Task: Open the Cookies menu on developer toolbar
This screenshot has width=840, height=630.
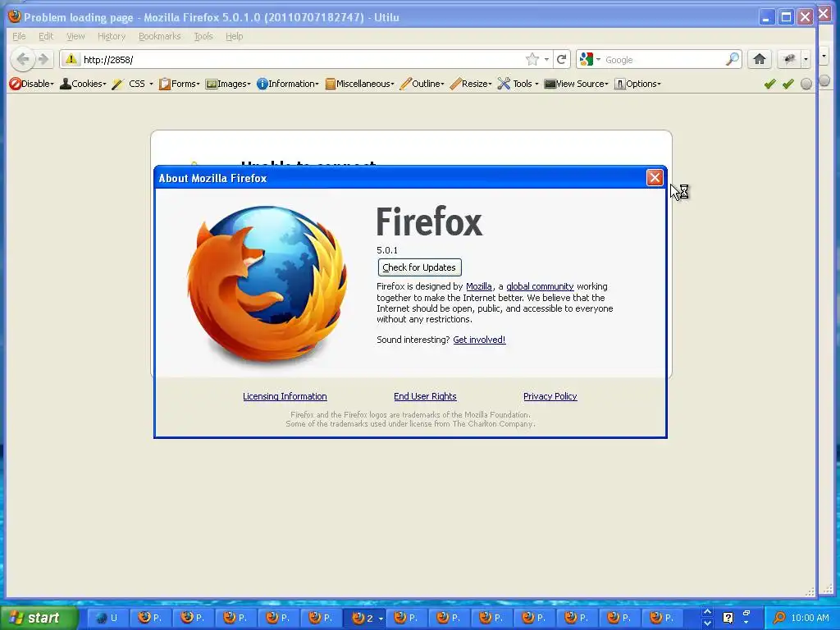Action: coord(83,84)
